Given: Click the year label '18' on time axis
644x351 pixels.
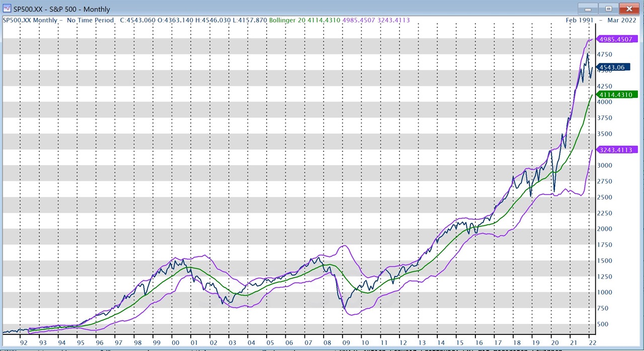Looking at the screenshot, I should 517,343.
